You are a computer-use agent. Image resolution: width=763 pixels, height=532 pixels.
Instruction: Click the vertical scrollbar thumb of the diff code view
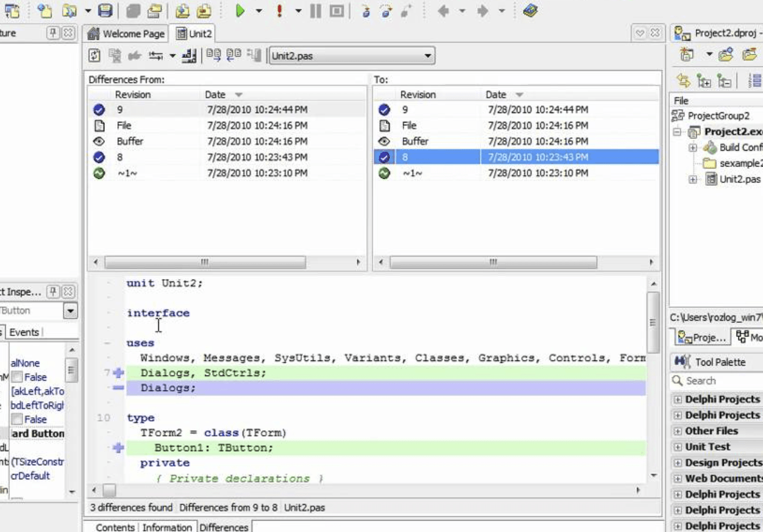(654, 322)
